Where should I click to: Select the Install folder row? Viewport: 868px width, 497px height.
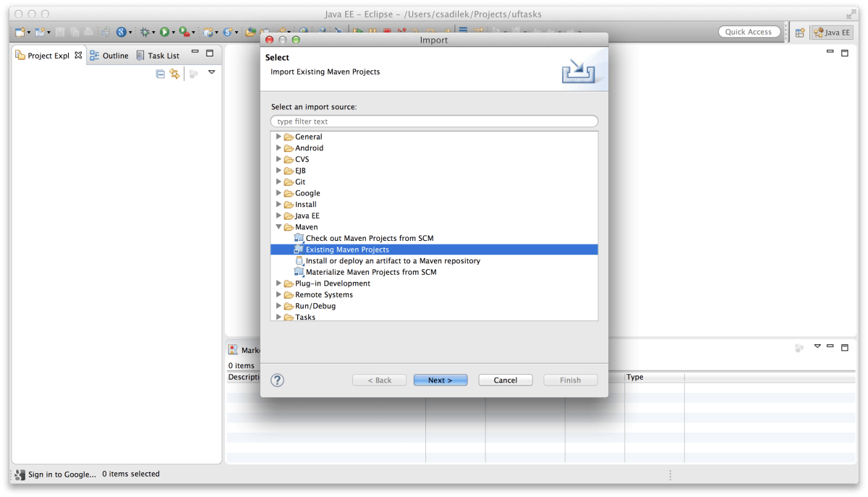coord(434,205)
